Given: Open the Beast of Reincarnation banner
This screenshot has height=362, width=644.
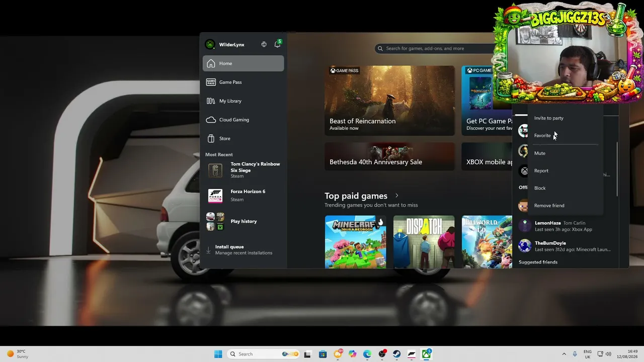Looking at the screenshot, I should tap(389, 101).
